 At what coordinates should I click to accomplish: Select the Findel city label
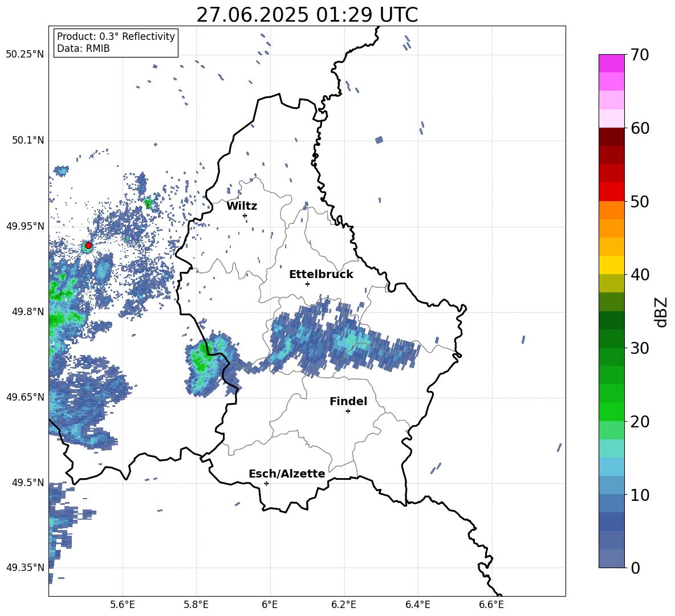(x=348, y=401)
